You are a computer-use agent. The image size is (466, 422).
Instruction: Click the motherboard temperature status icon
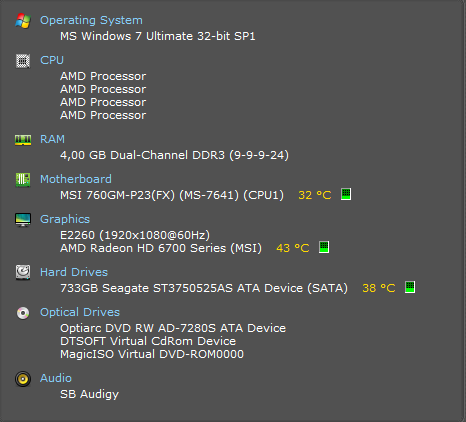[x=346, y=194]
